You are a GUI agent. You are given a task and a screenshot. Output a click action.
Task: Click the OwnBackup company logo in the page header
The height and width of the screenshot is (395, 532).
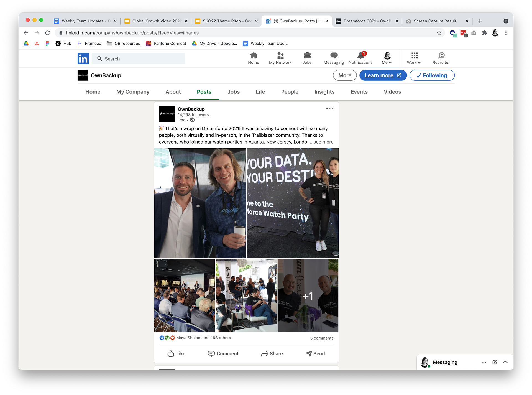point(83,75)
